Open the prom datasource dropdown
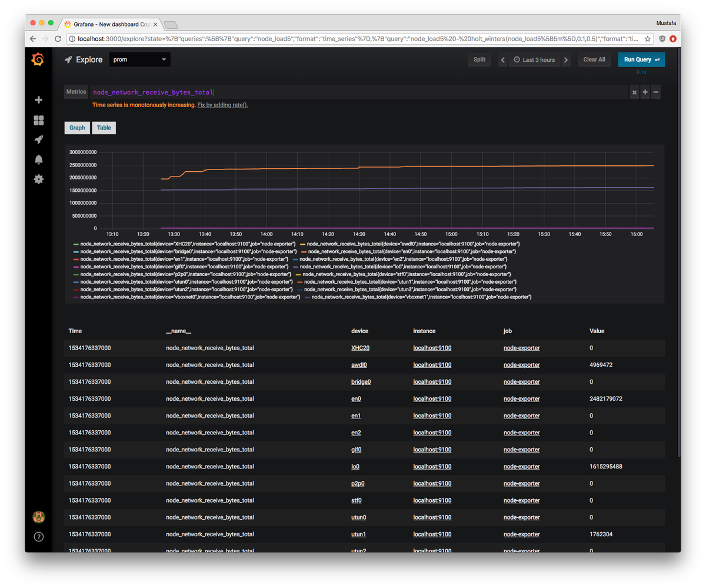 point(140,59)
